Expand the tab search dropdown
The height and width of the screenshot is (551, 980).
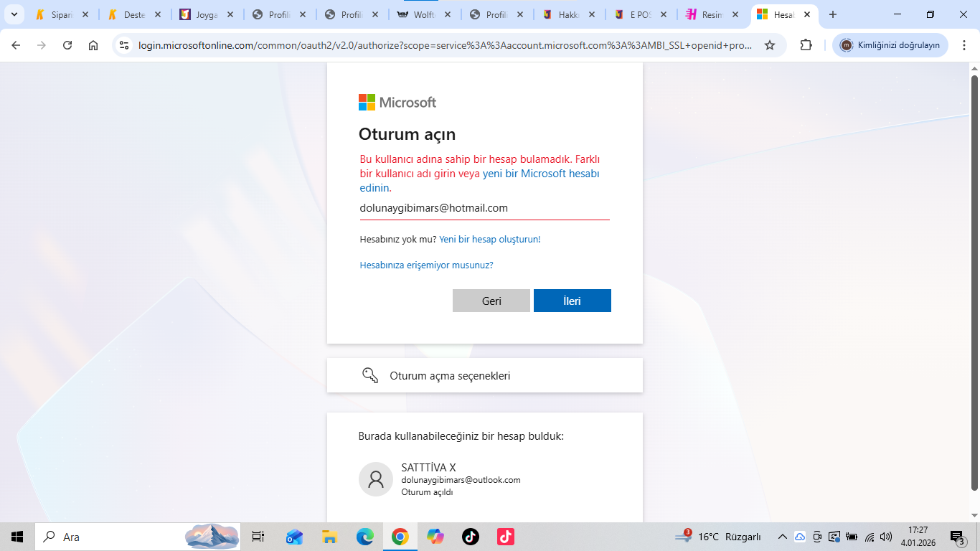[x=14, y=14]
